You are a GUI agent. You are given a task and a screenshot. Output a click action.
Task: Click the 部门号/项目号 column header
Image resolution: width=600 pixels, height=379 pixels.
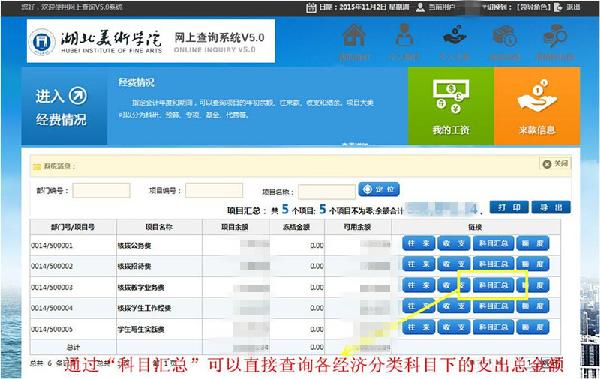73,227
